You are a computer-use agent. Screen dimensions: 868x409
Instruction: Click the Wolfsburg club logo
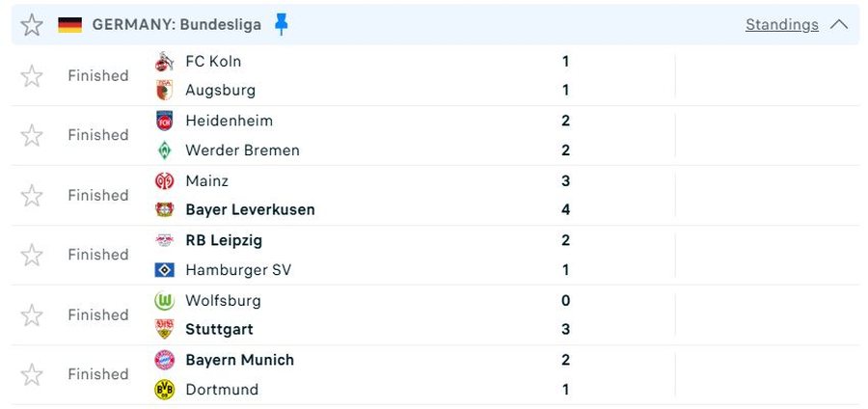pyautogui.click(x=165, y=301)
